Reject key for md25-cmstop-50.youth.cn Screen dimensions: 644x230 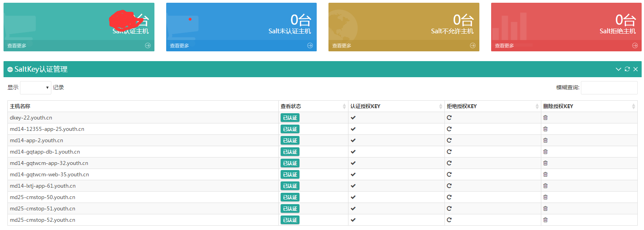coord(449,197)
